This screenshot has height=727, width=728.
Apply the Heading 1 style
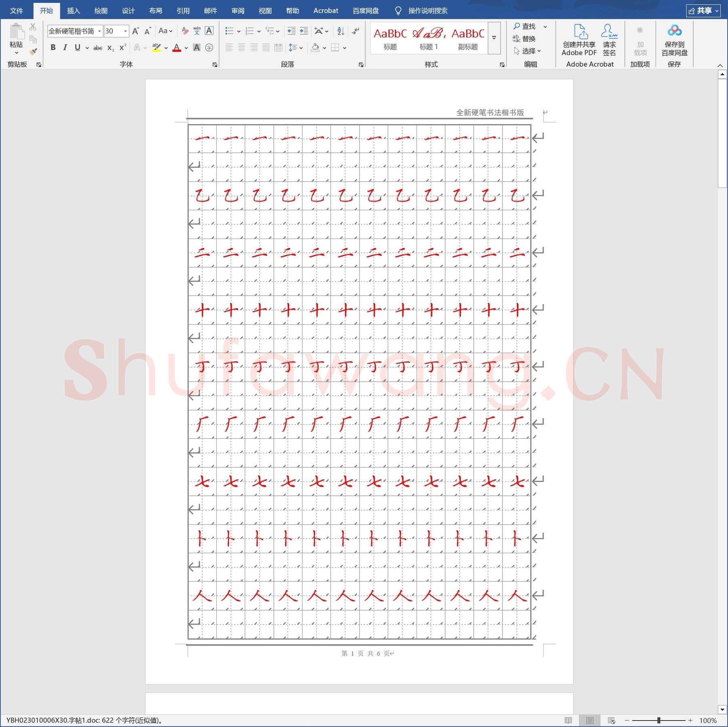[x=428, y=38]
